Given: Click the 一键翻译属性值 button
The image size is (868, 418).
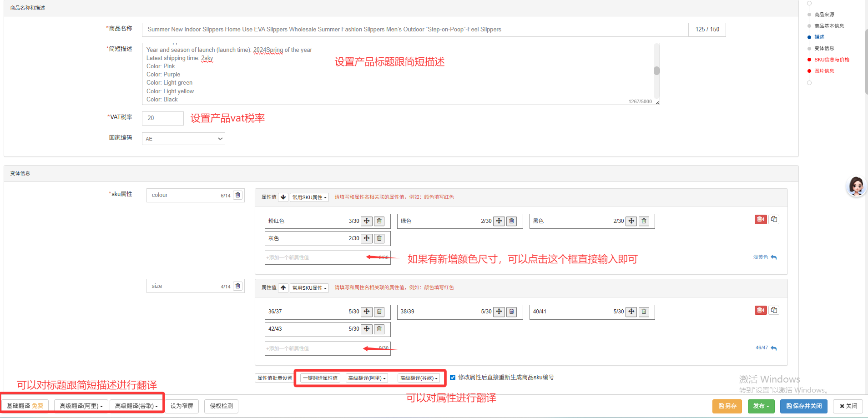Looking at the screenshot, I should click(320, 378).
